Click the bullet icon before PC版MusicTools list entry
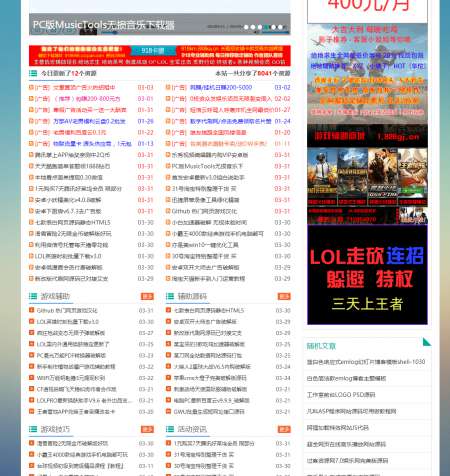 click(168, 166)
